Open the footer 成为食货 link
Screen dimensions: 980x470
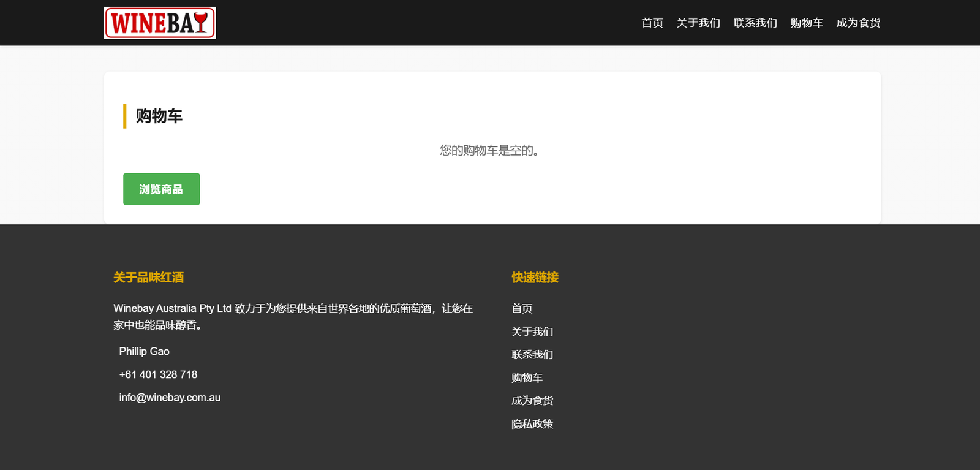[x=532, y=400]
